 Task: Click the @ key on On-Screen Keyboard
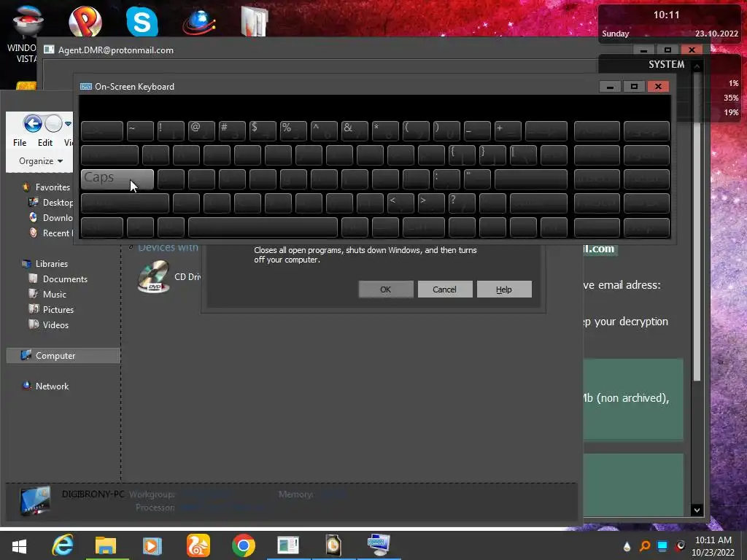pos(201,131)
